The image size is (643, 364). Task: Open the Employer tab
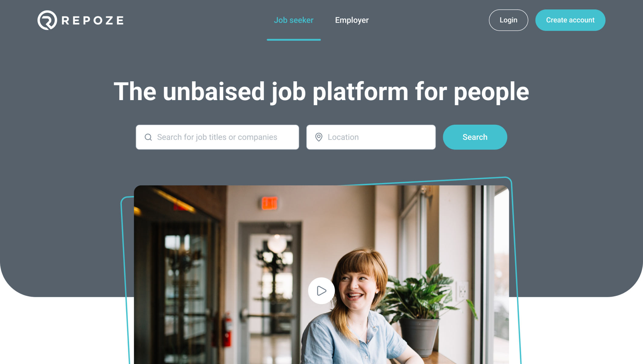pos(352,20)
